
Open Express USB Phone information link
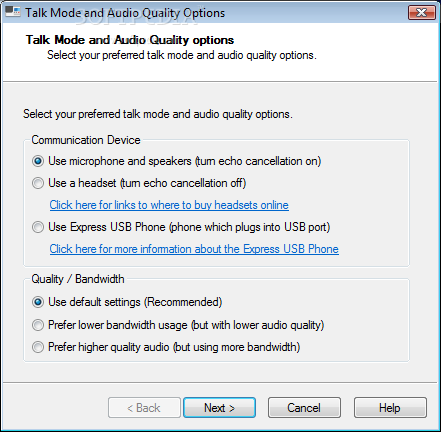[194, 249]
